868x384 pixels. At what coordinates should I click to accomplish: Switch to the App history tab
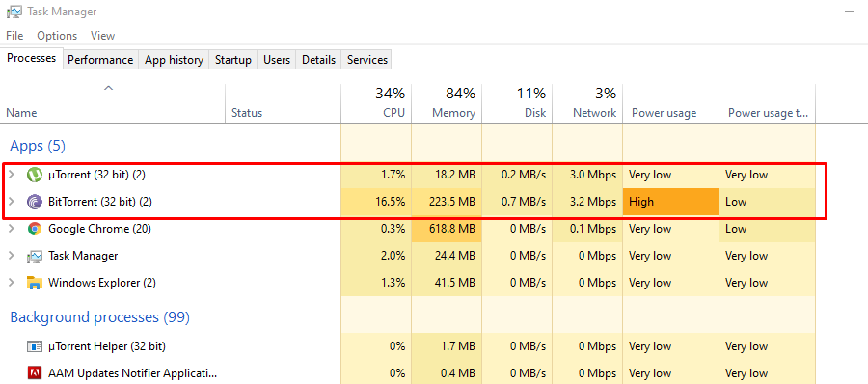pos(174,60)
